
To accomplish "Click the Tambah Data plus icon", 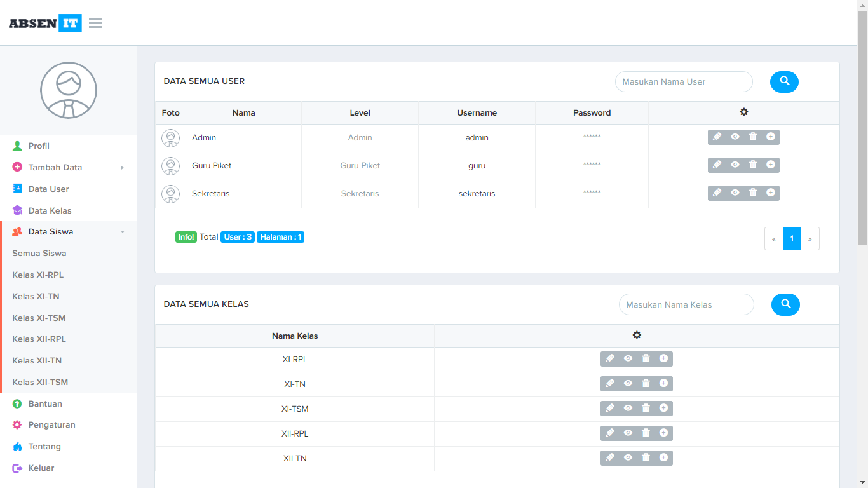I will 17,167.
